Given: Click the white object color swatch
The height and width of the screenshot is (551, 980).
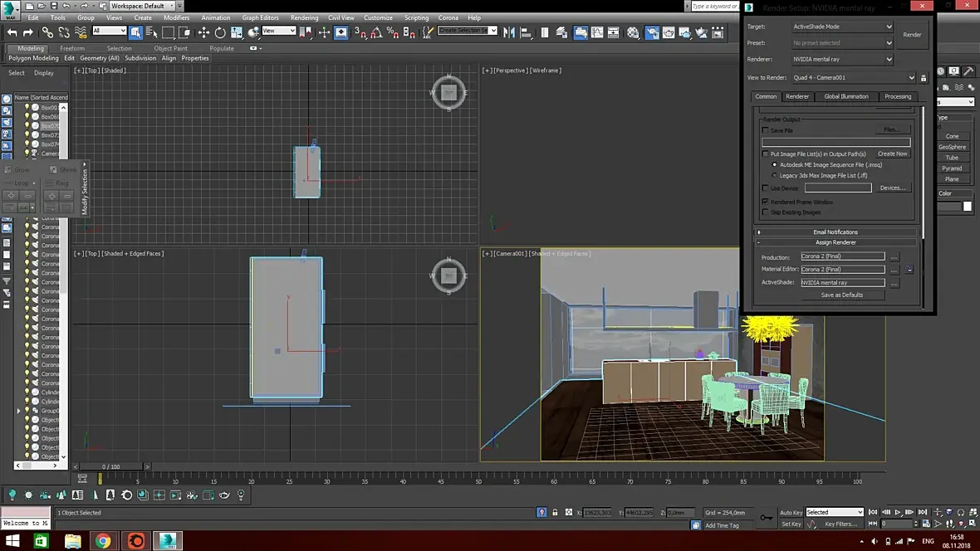Looking at the screenshot, I should pos(967,207).
